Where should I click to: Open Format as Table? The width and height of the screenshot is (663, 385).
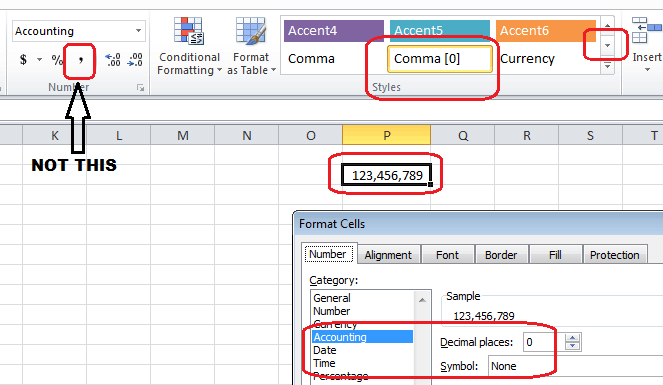[x=251, y=46]
